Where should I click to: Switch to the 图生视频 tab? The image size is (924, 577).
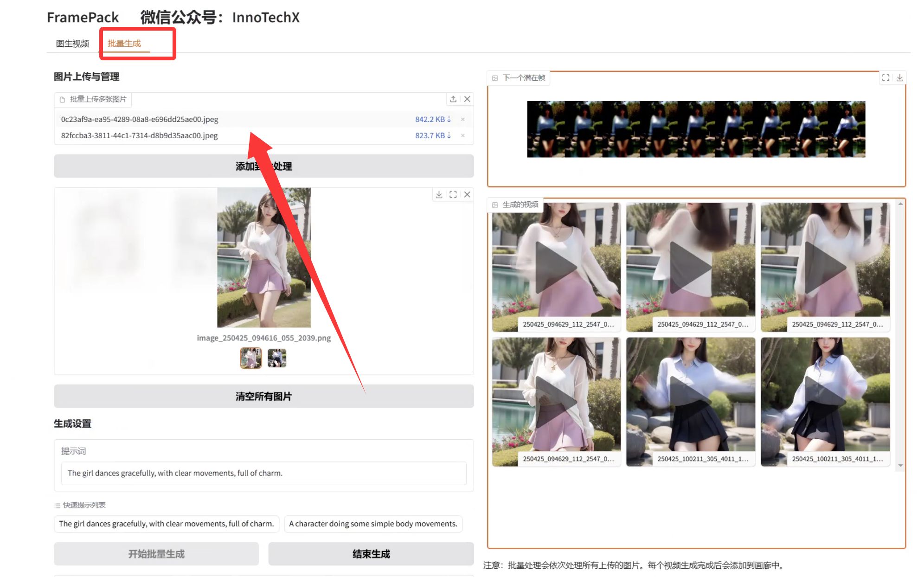(x=72, y=44)
